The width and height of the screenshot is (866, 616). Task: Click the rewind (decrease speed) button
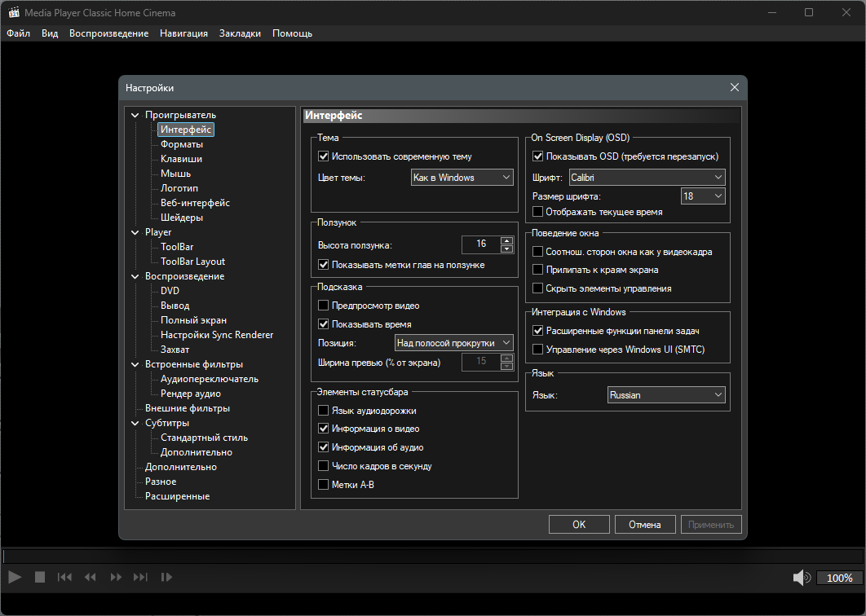click(90, 577)
